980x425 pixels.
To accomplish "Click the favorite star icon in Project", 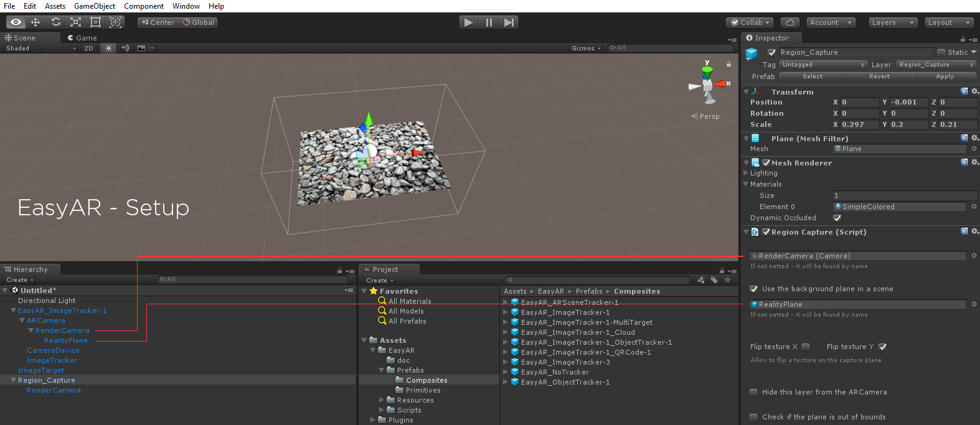I will tap(727, 280).
